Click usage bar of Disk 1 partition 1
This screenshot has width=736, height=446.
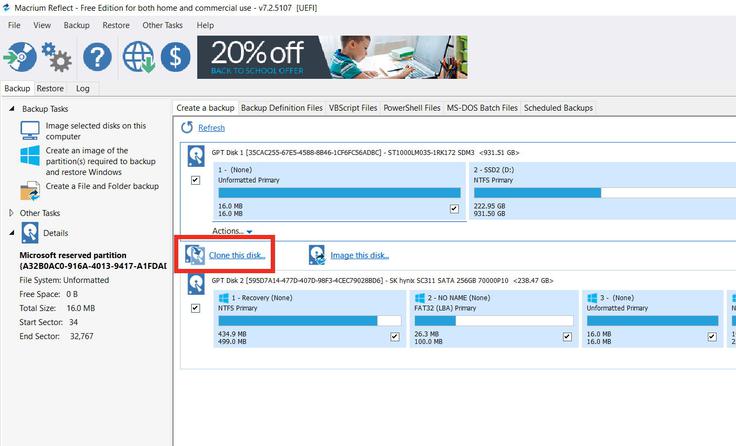point(339,193)
